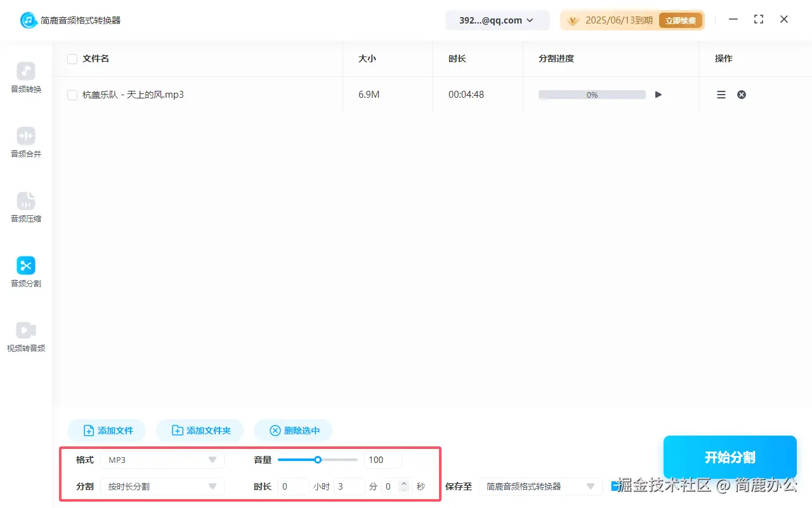Click the file name 杭盖乐队 - 天上的风.mp3
The height and width of the screenshot is (508, 812).
133,95
